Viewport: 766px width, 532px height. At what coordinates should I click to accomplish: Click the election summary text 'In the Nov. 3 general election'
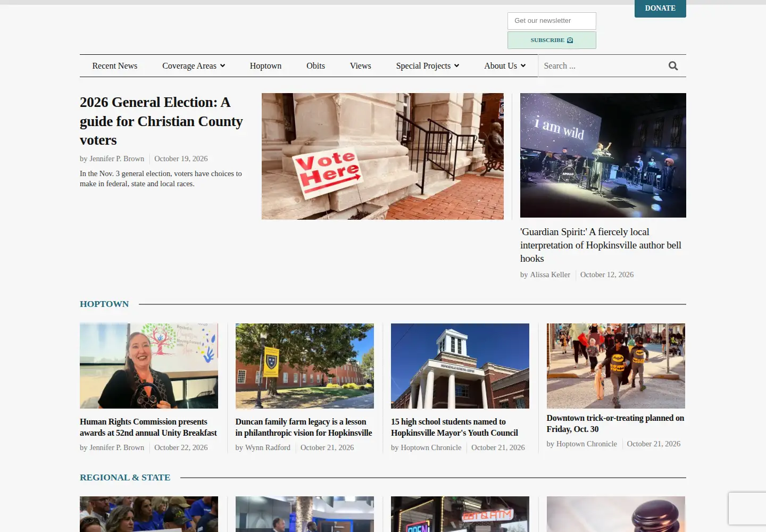point(161,179)
